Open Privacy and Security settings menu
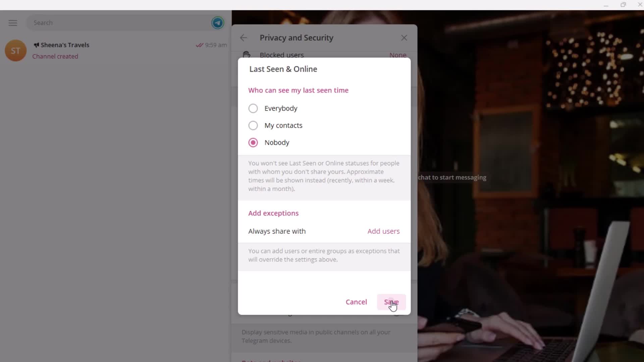This screenshot has width=644, height=362. tap(297, 38)
